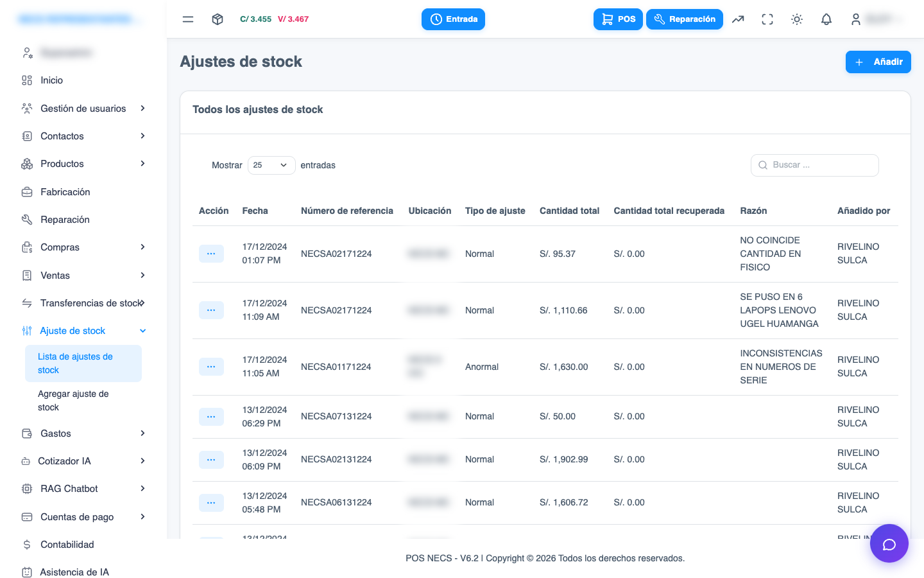
Task: Click the Gastos wallet icon
Action: tap(27, 433)
